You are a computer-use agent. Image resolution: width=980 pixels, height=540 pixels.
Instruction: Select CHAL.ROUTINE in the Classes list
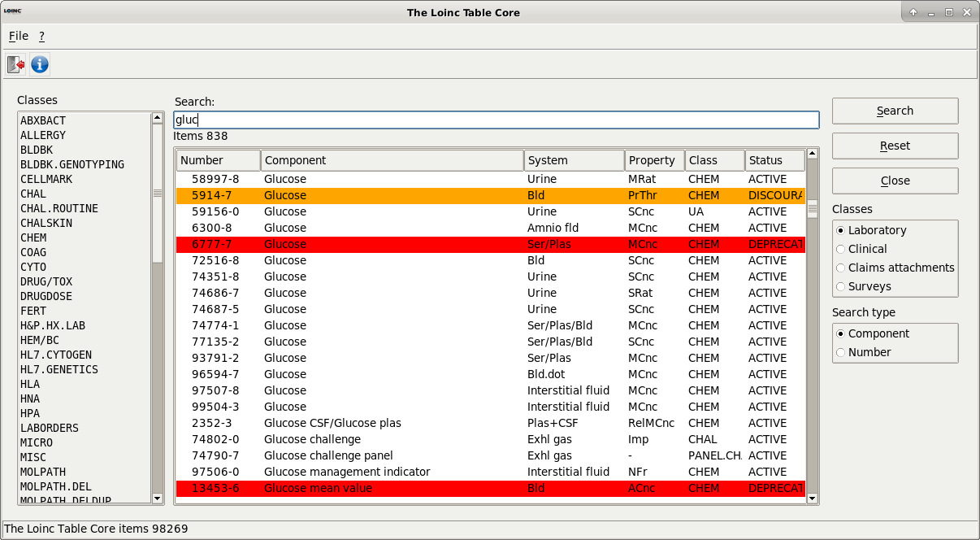[85, 208]
